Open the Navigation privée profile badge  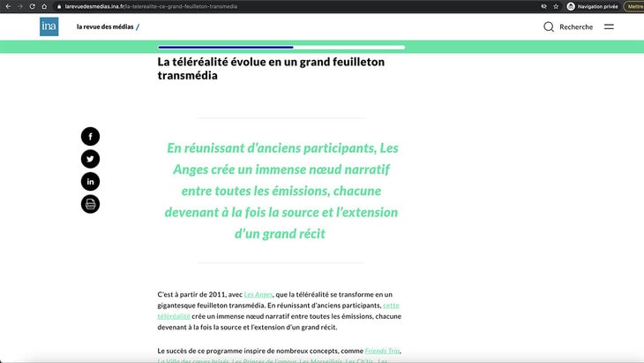pyautogui.click(x=592, y=6)
